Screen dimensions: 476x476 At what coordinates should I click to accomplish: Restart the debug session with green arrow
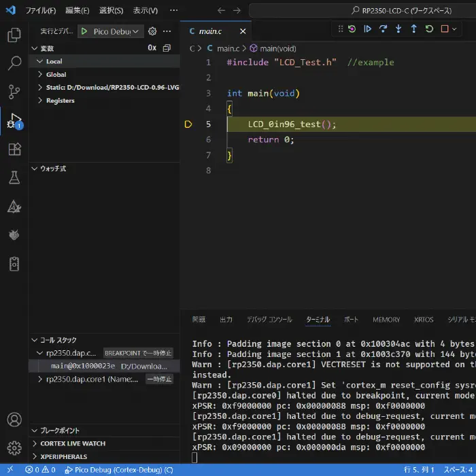(429, 29)
